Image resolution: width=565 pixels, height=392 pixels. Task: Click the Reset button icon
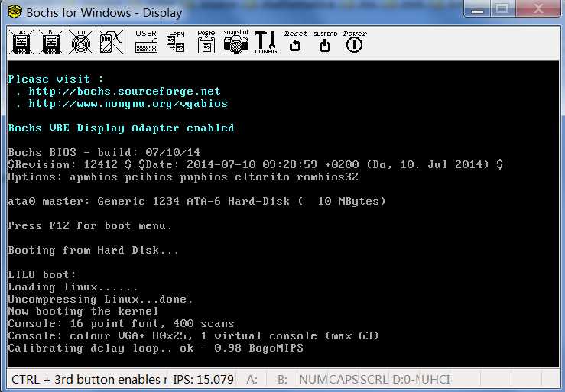[x=295, y=42]
